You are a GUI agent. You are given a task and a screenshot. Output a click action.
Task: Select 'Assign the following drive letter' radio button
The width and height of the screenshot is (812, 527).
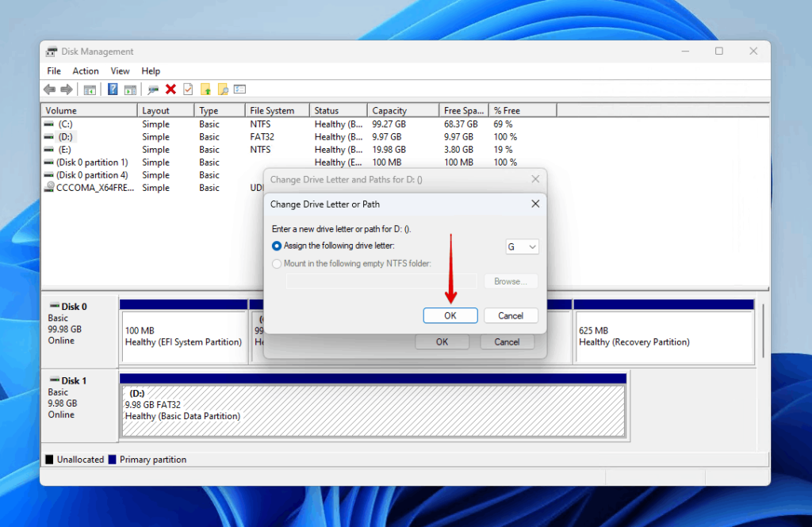(278, 246)
